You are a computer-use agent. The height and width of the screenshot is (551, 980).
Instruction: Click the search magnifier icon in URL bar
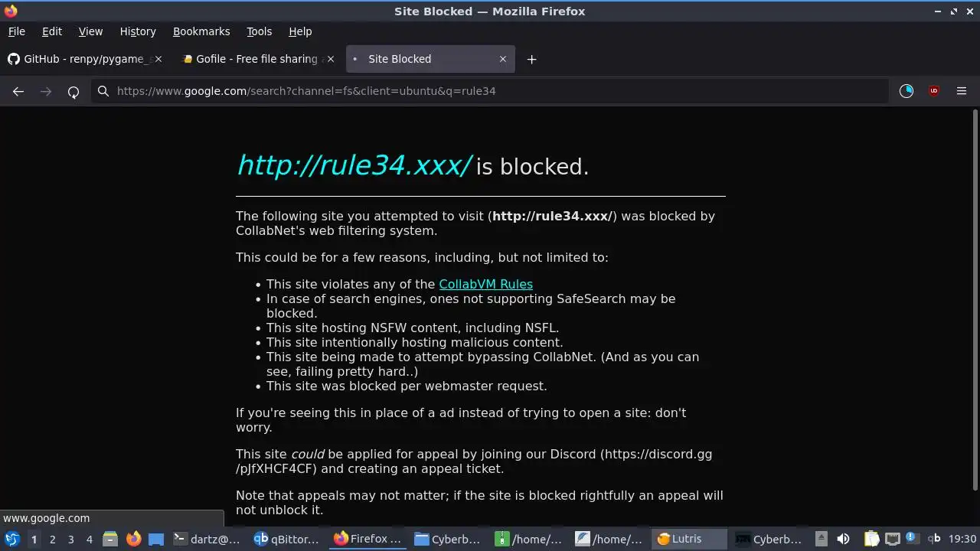pos(103,91)
